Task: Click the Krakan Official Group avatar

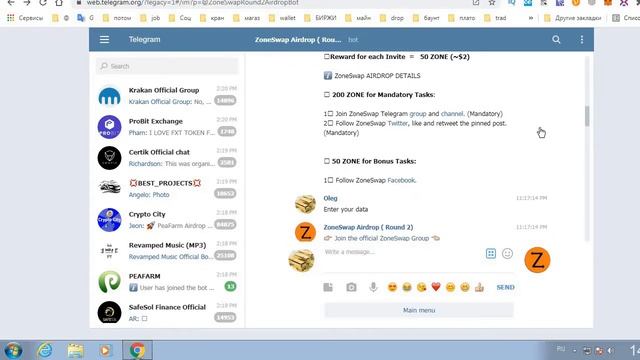Action: click(x=109, y=96)
